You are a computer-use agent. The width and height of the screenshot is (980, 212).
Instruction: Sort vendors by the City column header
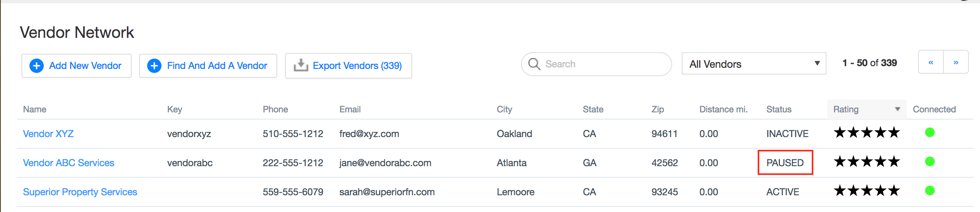(504, 110)
